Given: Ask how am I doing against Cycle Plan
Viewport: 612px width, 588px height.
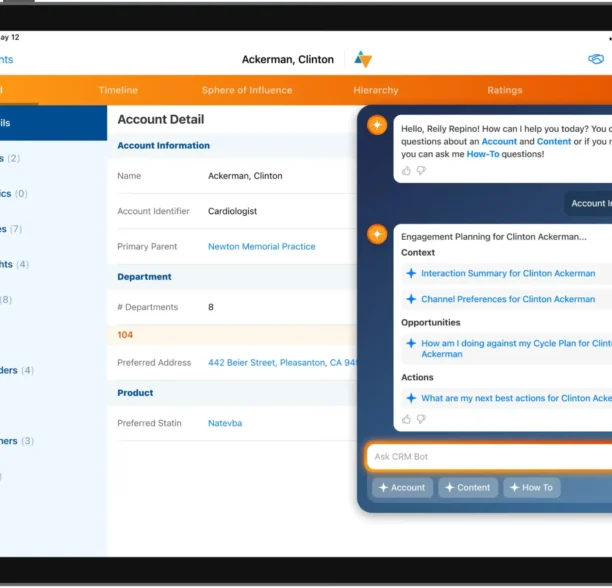Looking at the screenshot, I should click(x=516, y=348).
